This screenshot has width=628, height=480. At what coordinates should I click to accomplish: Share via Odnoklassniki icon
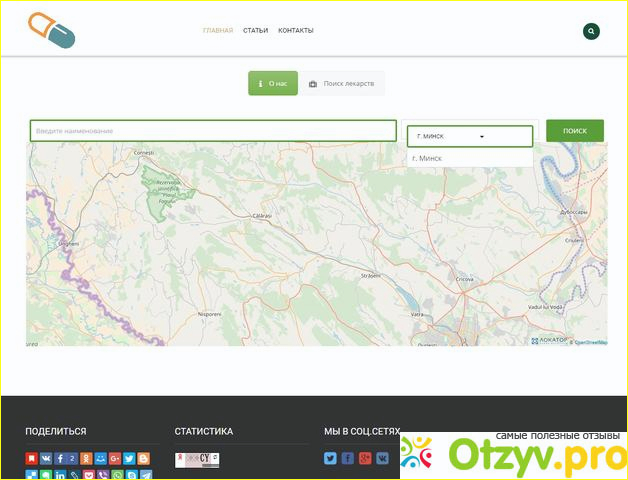[87, 459]
